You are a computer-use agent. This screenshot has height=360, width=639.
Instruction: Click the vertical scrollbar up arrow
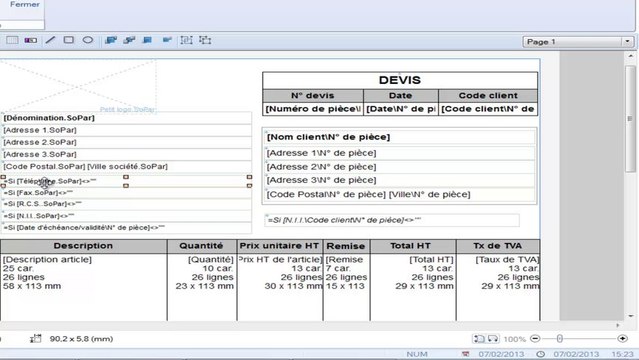tap(630, 55)
